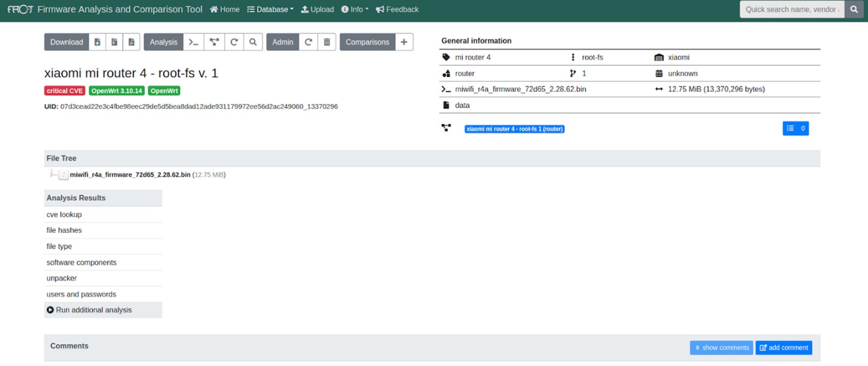Focus the quick search input field
Viewport: 868px width, 366px height.
[792, 9]
